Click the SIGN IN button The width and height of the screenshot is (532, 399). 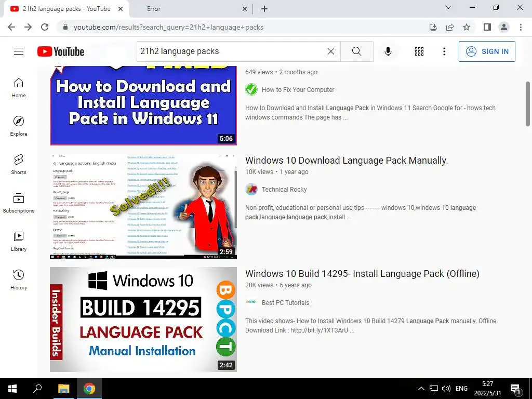coord(487,51)
